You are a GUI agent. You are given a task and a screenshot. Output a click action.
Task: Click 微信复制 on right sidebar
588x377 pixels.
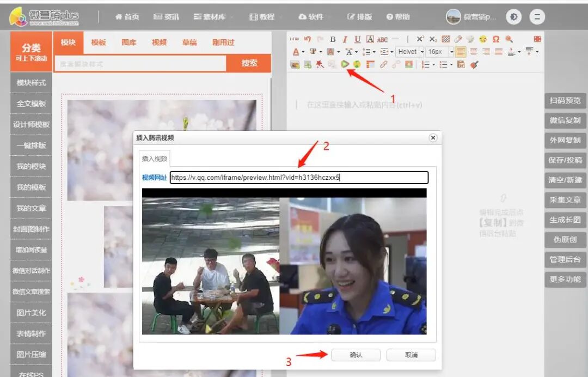coord(565,120)
